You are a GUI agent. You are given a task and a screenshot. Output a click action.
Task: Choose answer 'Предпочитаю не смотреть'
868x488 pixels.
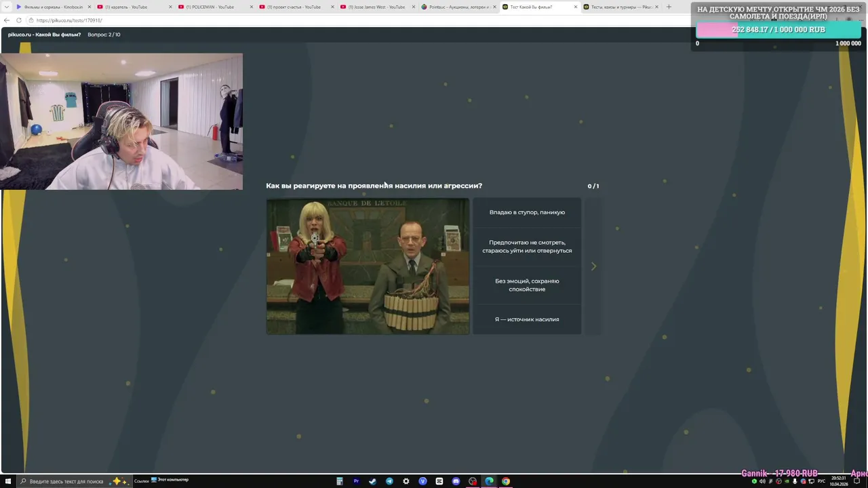click(527, 247)
